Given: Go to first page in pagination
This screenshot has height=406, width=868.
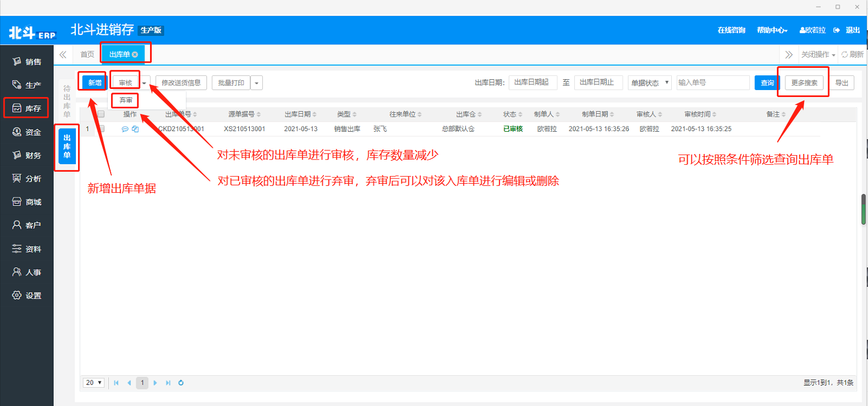Looking at the screenshot, I should coord(116,383).
